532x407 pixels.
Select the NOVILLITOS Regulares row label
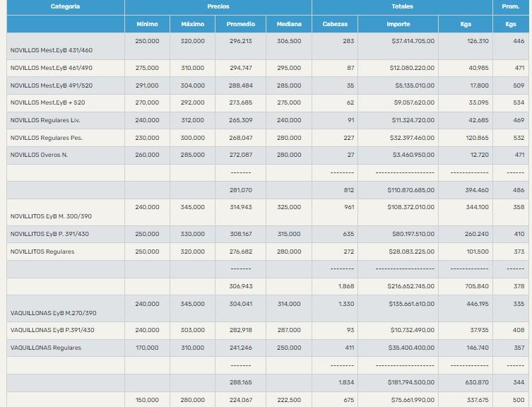point(42,251)
